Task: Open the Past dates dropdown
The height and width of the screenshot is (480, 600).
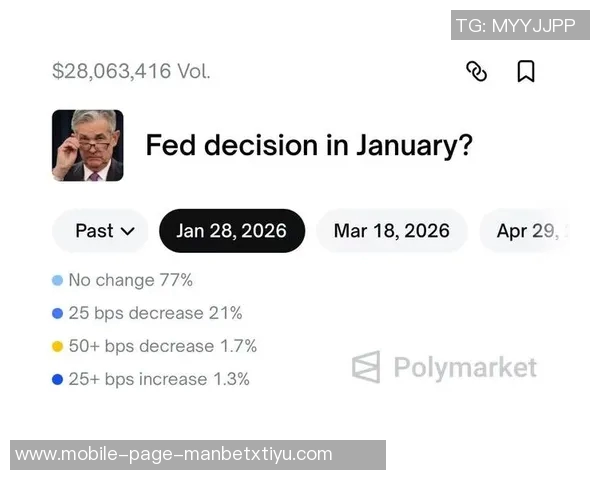Action: click(x=104, y=231)
